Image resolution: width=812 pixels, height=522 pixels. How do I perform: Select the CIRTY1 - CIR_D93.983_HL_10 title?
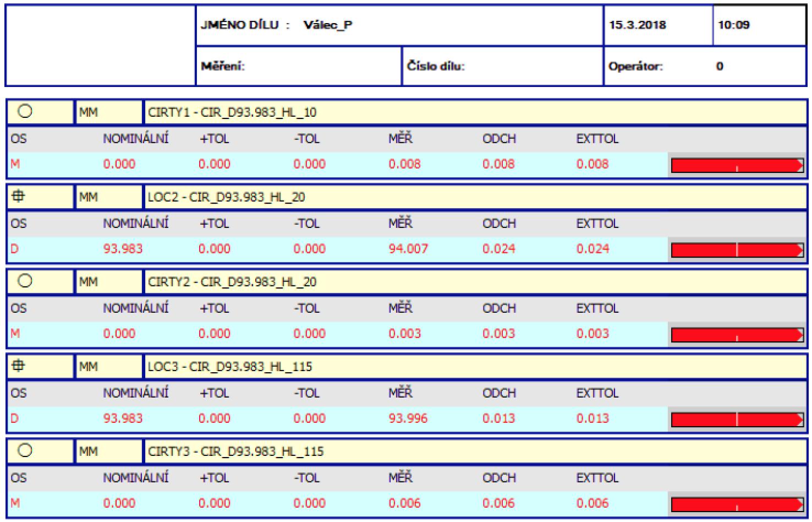(x=232, y=112)
